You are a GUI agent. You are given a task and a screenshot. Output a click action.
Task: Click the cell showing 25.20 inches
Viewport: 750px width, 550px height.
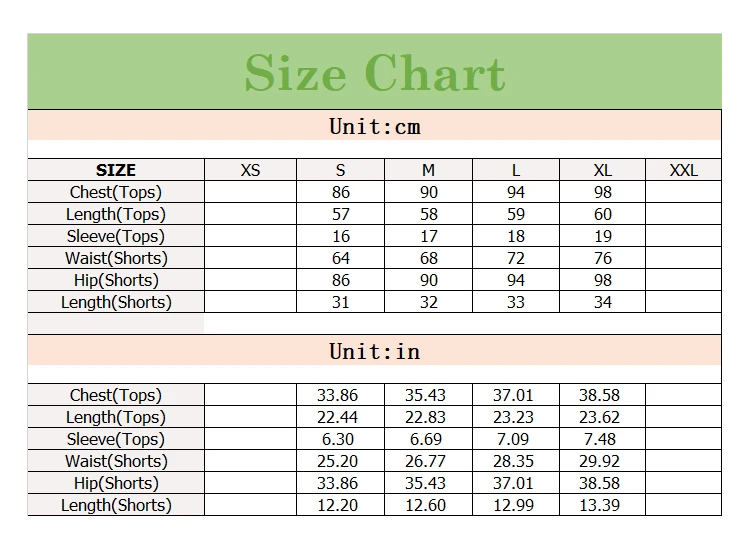(337, 461)
